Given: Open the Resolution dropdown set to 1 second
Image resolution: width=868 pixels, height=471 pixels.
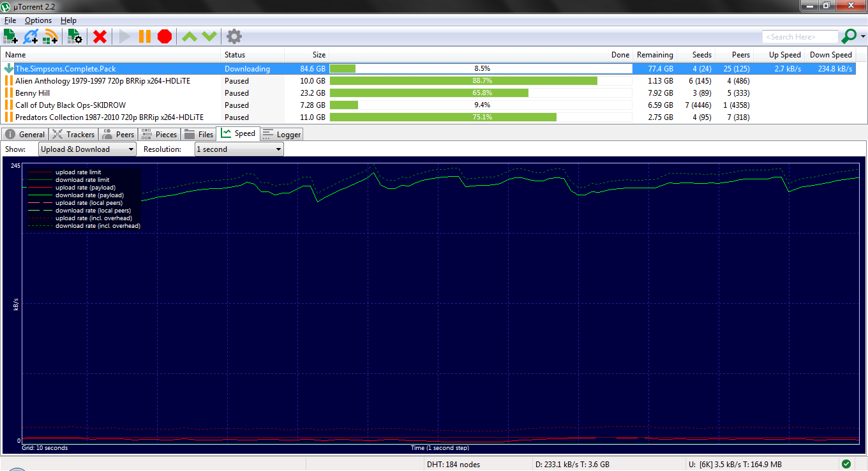Looking at the screenshot, I should pos(239,149).
